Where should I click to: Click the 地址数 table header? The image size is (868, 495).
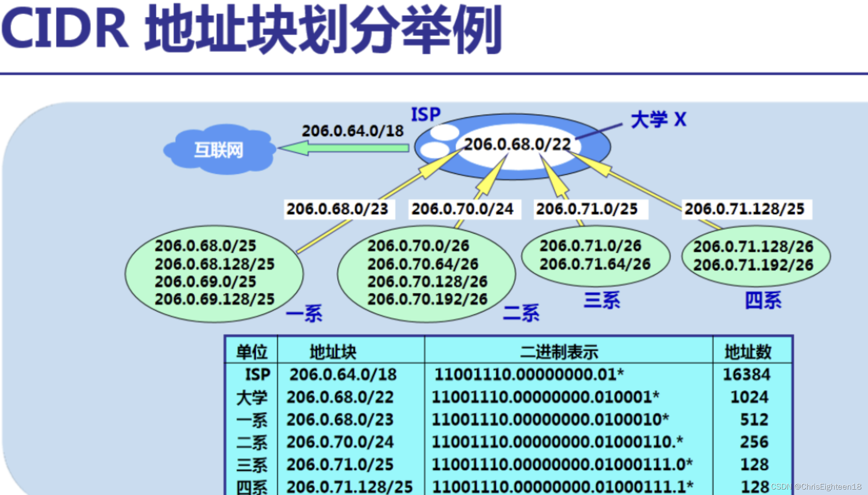point(748,352)
